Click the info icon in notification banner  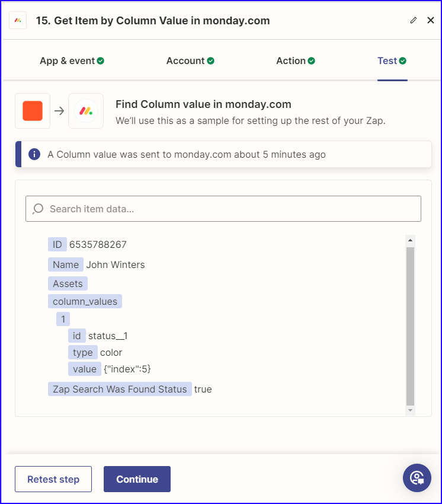click(34, 154)
